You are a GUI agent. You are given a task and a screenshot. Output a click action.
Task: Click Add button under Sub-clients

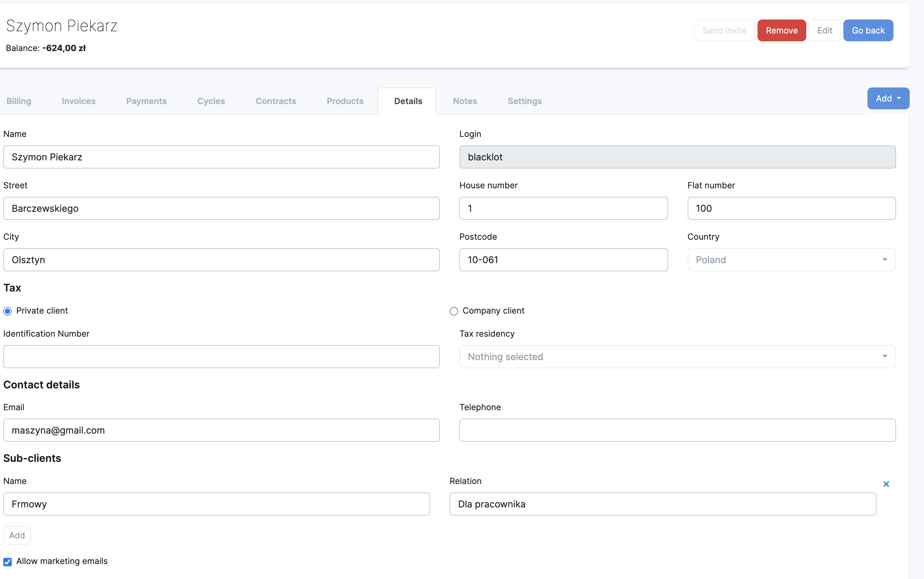17,535
